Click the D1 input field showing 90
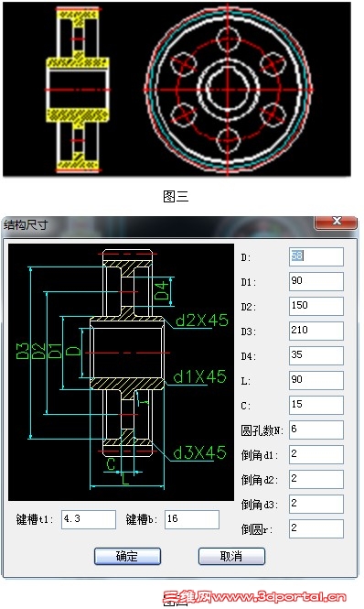The image size is (364, 609). coord(316,281)
